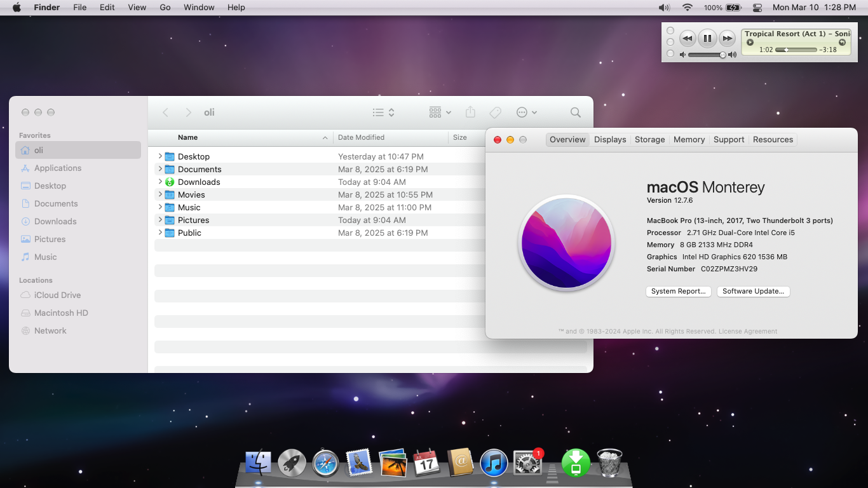Open the Edit menu
Image resolution: width=868 pixels, height=488 pixels.
point(107,8)
